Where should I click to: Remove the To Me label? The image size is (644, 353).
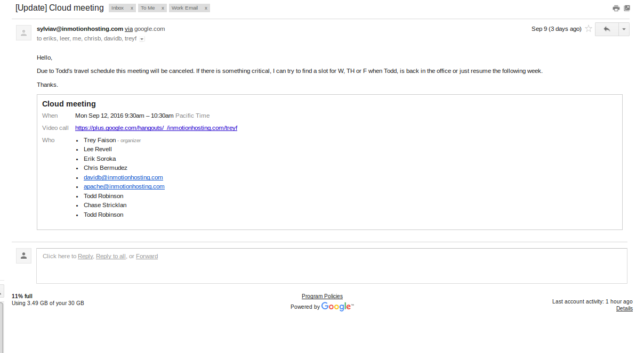(163, 8)
